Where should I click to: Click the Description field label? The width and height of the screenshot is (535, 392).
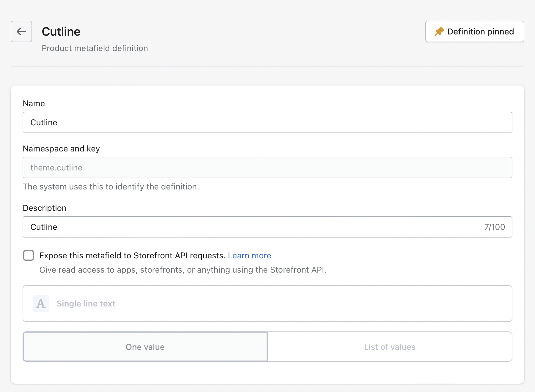pos(45,208)
